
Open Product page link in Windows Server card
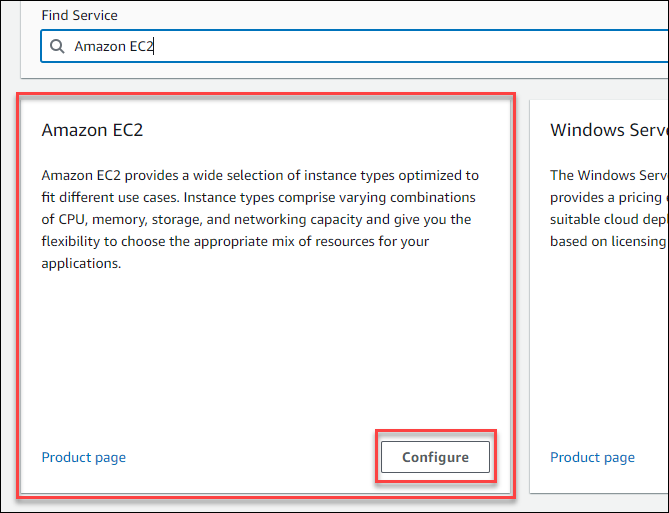click(592, 457)
